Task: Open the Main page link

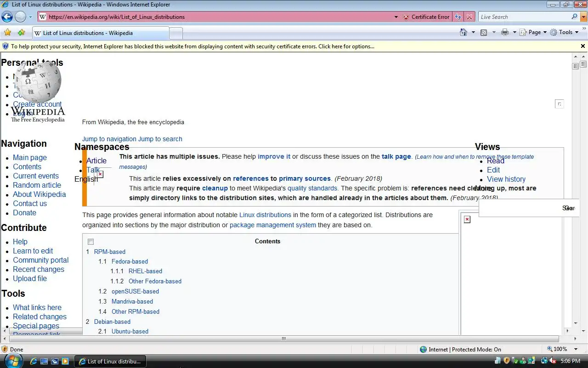Action: [x=30, y=157]
